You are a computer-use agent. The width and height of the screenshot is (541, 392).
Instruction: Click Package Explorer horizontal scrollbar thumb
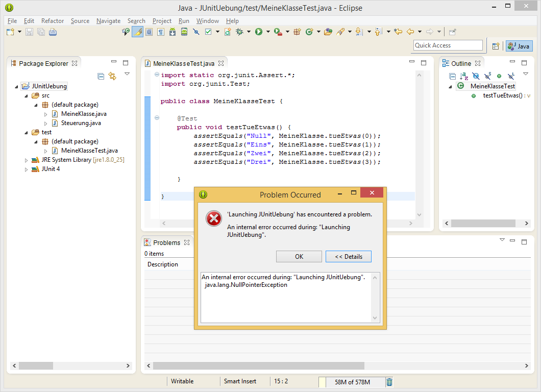[x=36, y=366]
